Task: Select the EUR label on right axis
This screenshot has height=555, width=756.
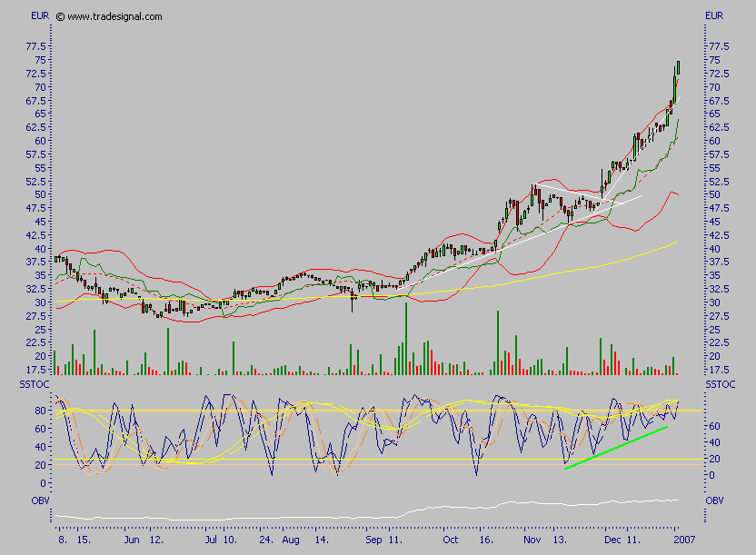Action: [714, 16]
